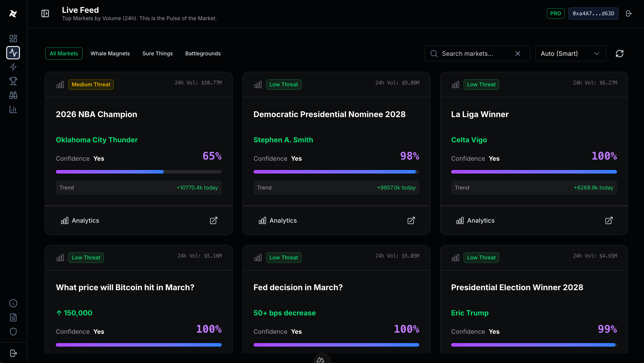Open Analytics for Democratic Presidential Nominee 2028
This screenshot has height=363, width=644.
(x=278, y=221)
